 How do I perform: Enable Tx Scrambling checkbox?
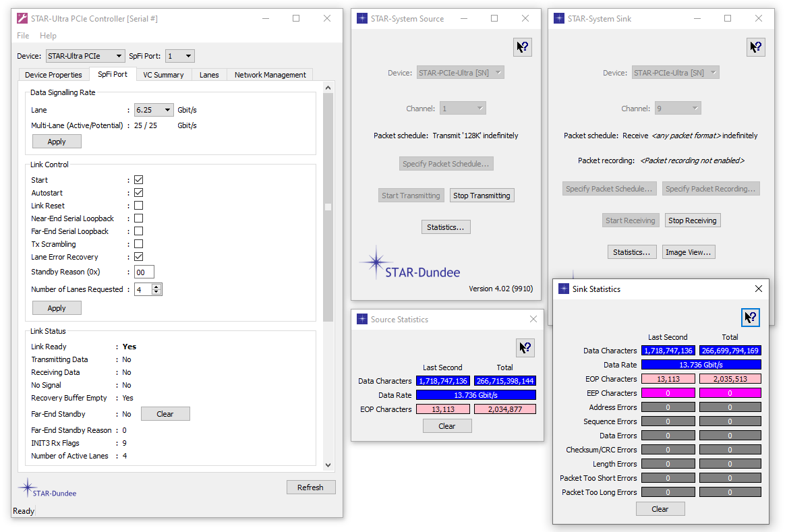139,243
